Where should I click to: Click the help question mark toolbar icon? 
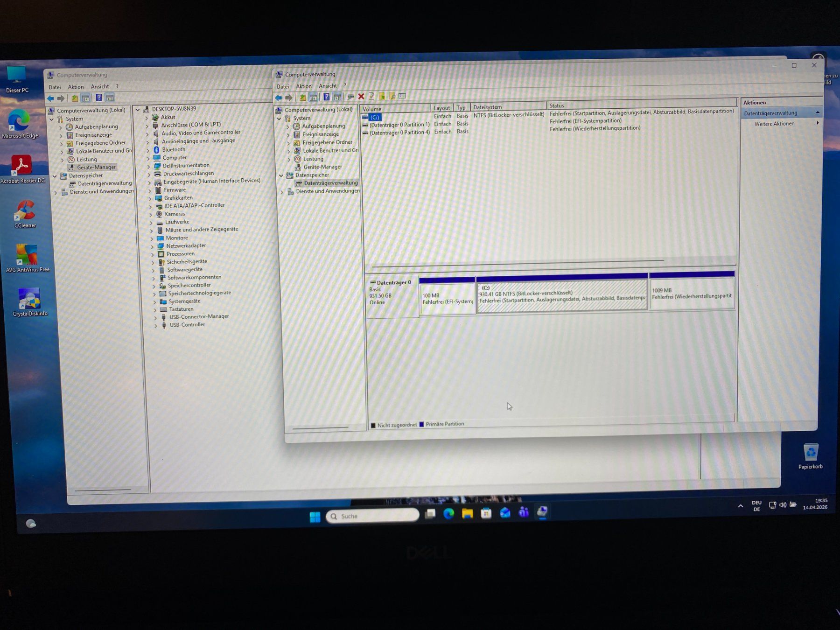(326, 97)
